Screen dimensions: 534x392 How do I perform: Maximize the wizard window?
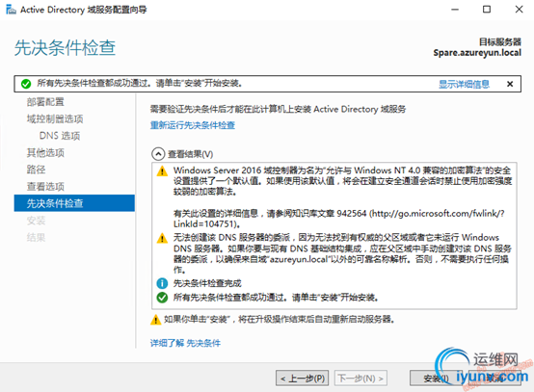[x=487, y=10]
